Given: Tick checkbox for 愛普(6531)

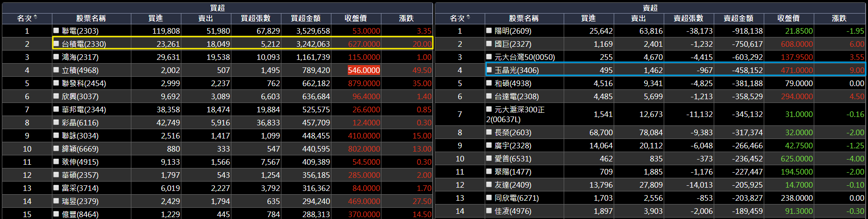Looking at the screenshot, I should [489, 159].
